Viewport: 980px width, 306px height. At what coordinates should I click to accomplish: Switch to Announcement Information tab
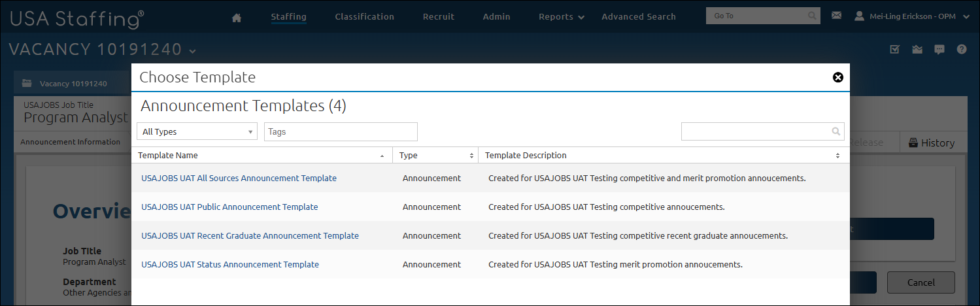[x=70, y=142]
